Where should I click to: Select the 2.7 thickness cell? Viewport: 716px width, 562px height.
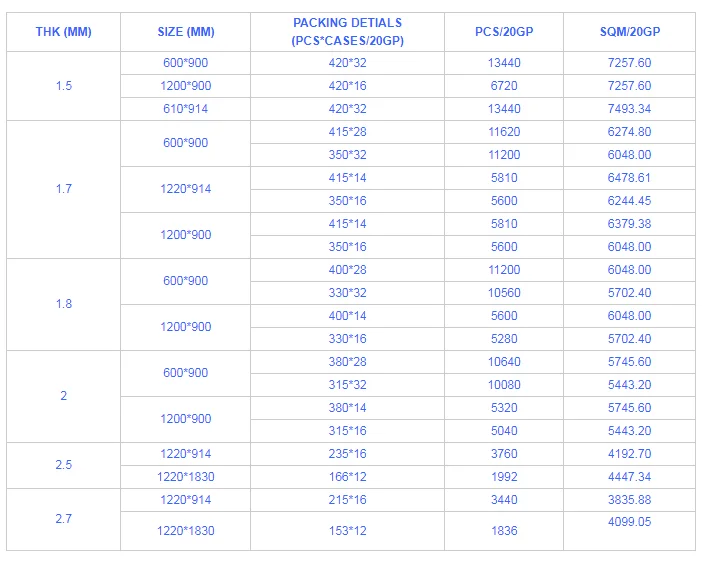click(x=63, y=519)
